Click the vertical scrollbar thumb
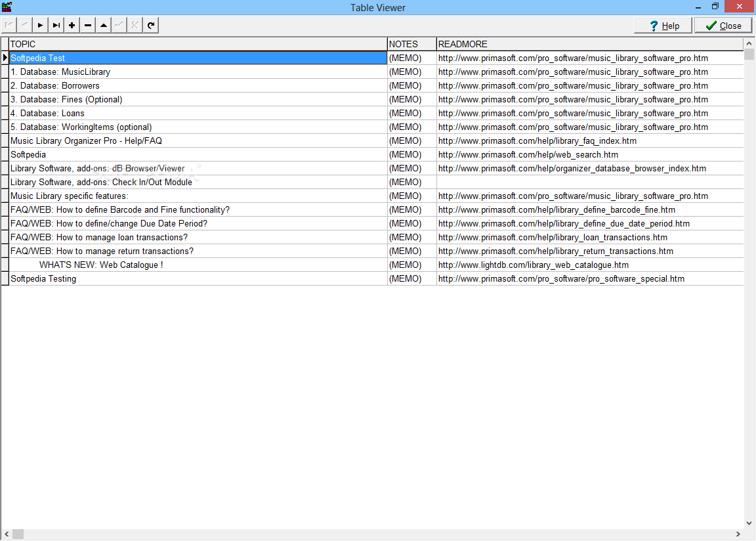 pos(749,54)
